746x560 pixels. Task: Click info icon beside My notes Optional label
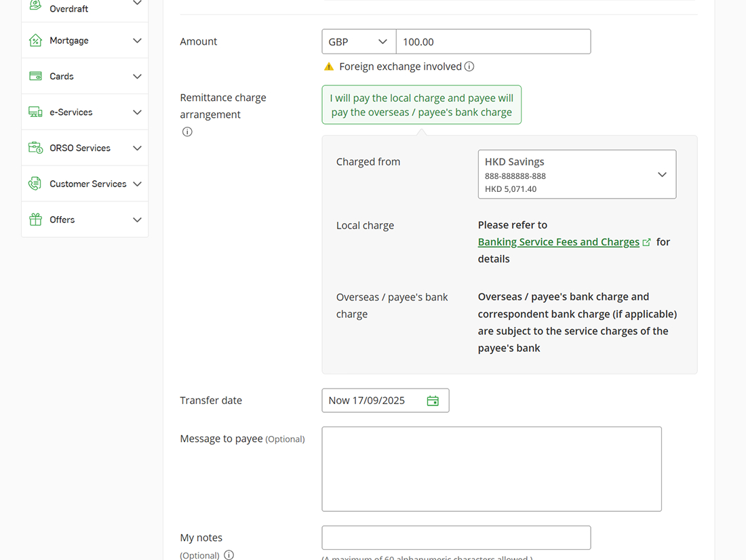[x=229, y=555]
